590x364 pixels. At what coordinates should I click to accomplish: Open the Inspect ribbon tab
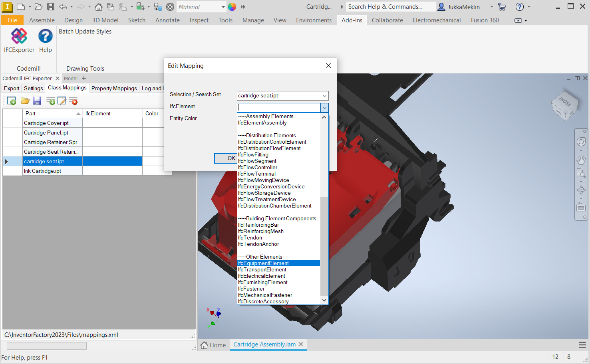point(199,20)
